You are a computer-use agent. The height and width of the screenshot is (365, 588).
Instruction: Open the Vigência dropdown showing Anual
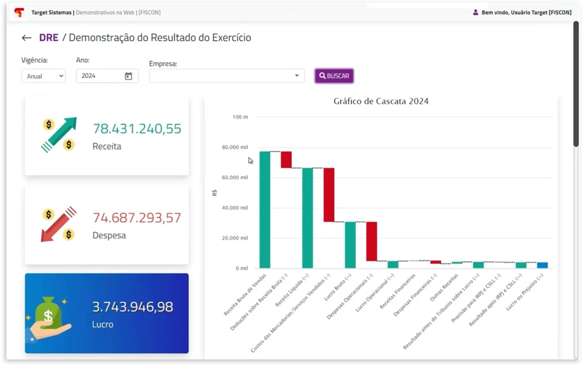[43, 75]
